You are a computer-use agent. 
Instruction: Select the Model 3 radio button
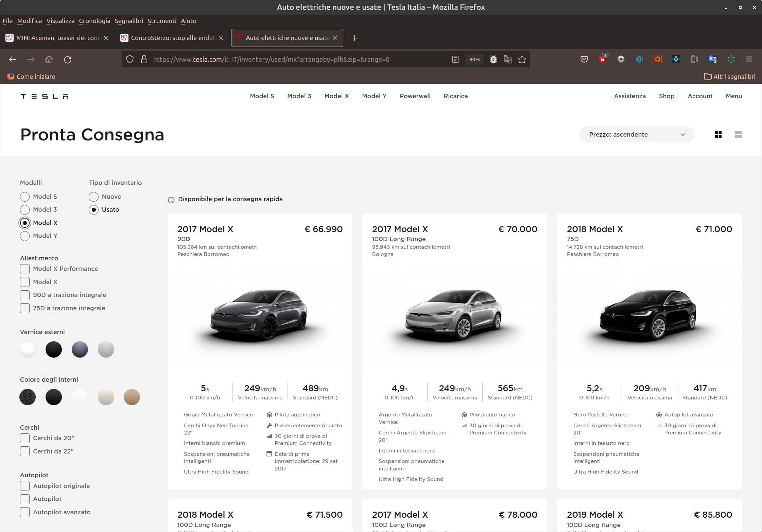pos(25,210)
